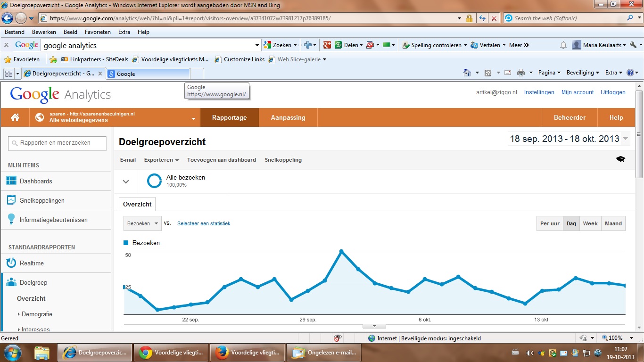Click the Instellingen link
The width and height of the screenshot is (644, 362).
539,92
